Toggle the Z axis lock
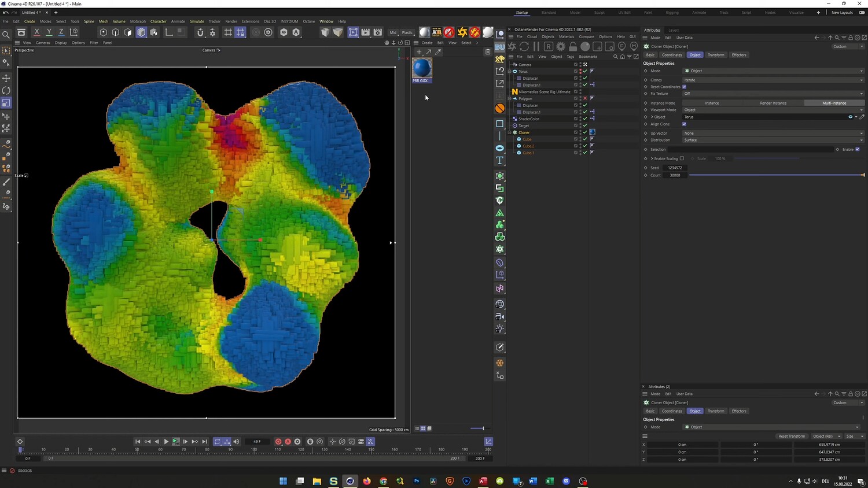868x488 pixels. point(61,32)
